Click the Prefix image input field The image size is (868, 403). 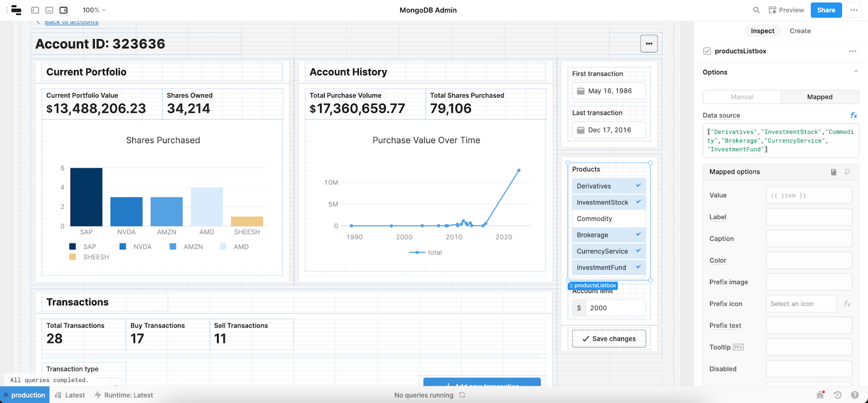tap(809, 282)
